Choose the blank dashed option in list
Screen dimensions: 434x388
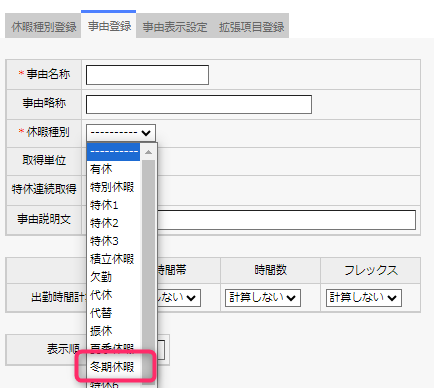pyautogui.click(x=113, y=152)
